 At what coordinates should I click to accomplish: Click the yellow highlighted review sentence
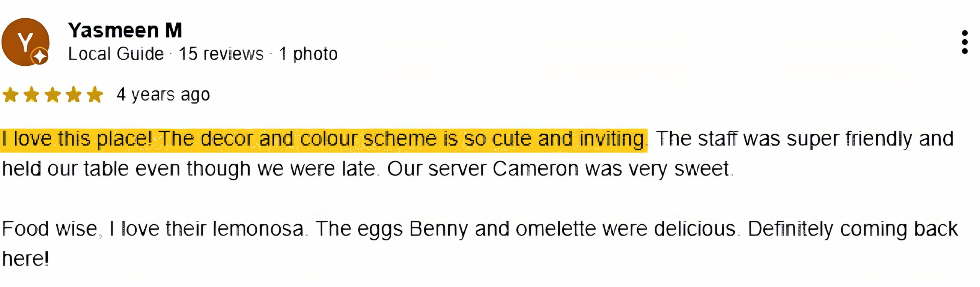click(x=323, y=139)
